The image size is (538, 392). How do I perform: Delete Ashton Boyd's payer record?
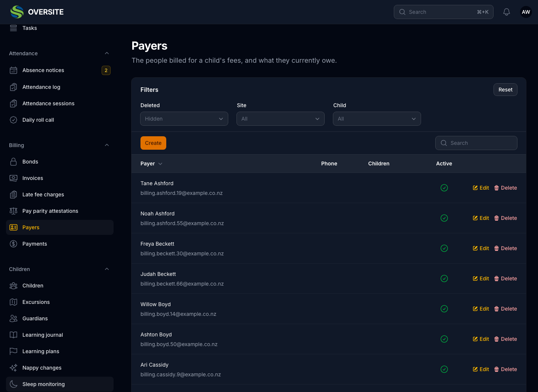pos(505,339)
